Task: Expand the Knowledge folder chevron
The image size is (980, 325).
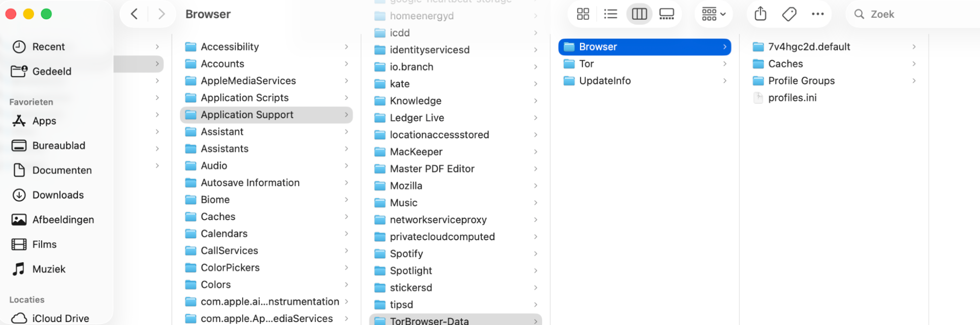Action: point(535,100)
